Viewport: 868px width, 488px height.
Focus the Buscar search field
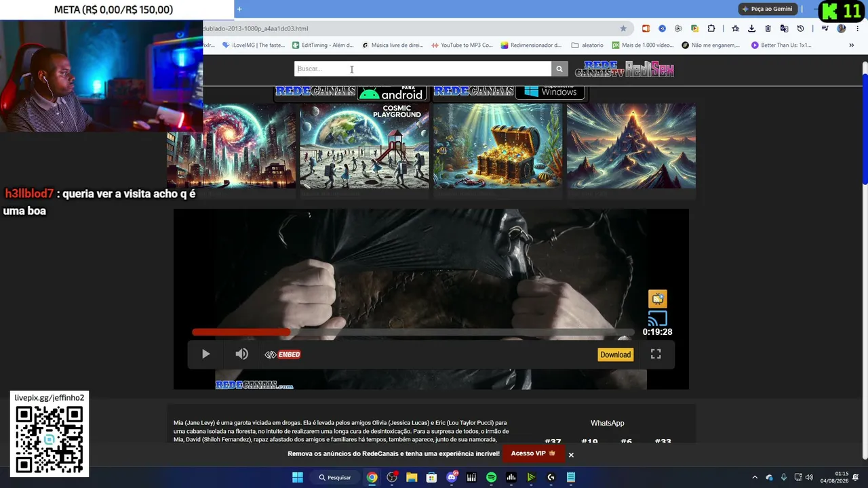pyautogui.click(x=423, y=68)
